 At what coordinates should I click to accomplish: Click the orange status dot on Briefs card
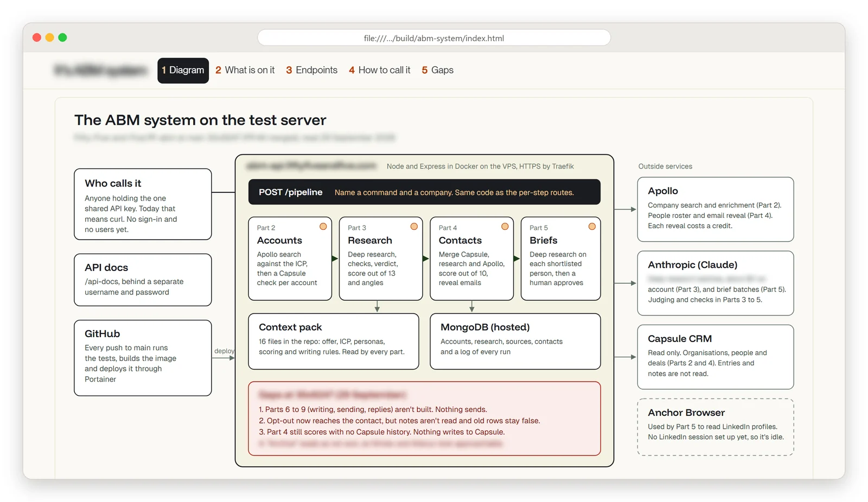pyautogui.click(x=592, y=227)
